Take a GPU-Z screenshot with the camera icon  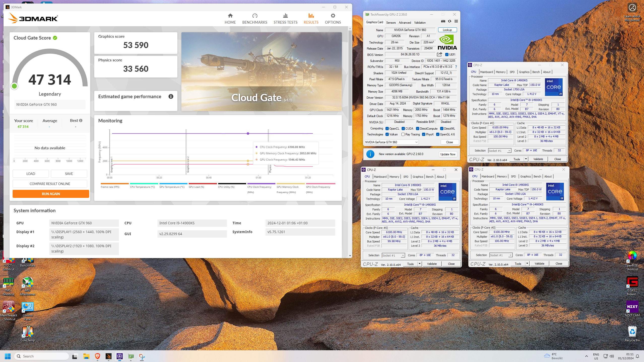[443, 21]
